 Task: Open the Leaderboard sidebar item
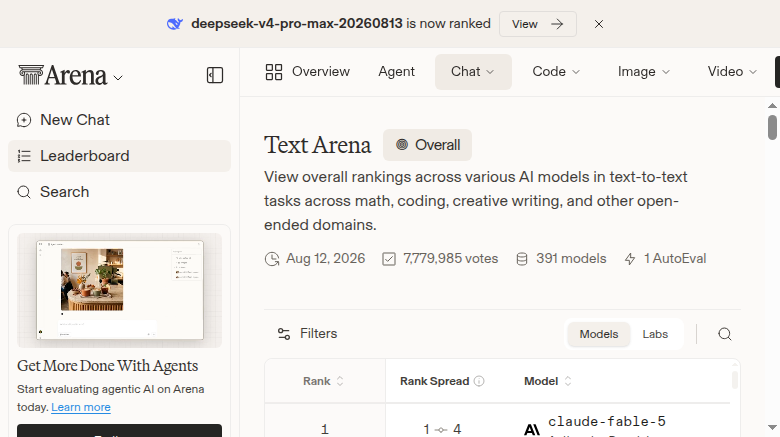[119, 156]
